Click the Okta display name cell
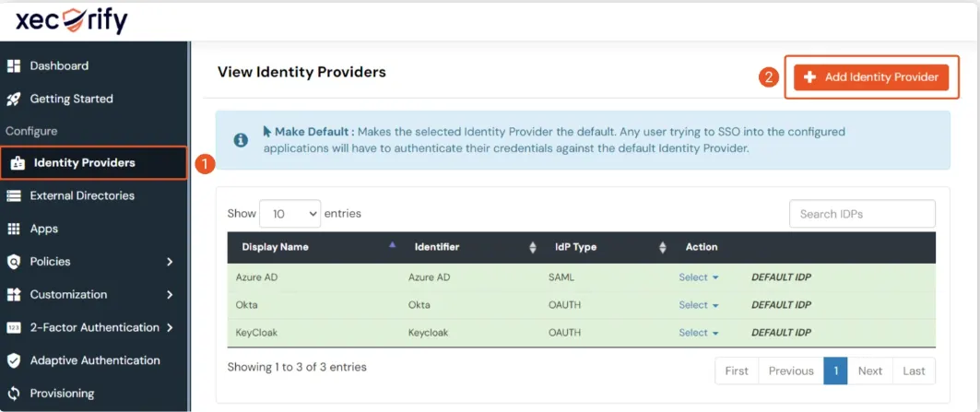The image size is (980, 412). (x=246, y=305)
